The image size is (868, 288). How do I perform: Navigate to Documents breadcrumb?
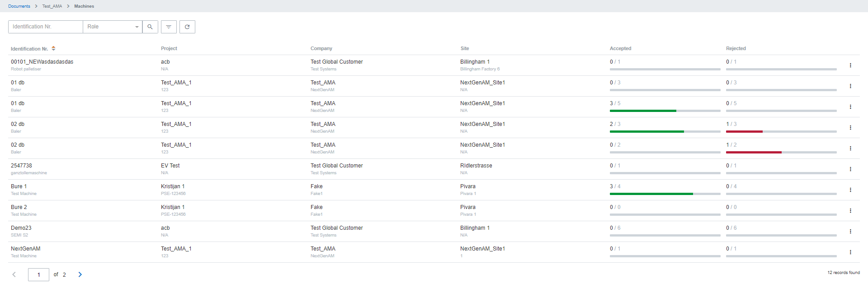[x=19, y=6]
